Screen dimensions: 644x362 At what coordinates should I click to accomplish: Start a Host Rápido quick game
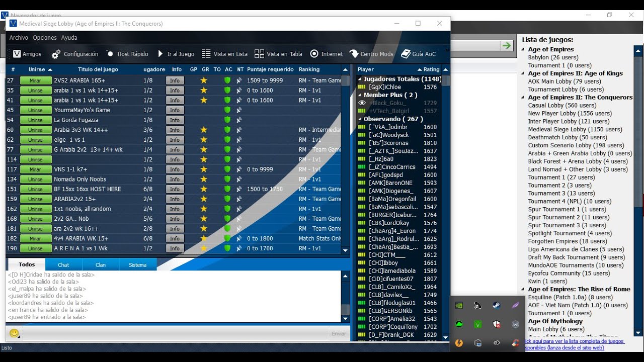127,54
